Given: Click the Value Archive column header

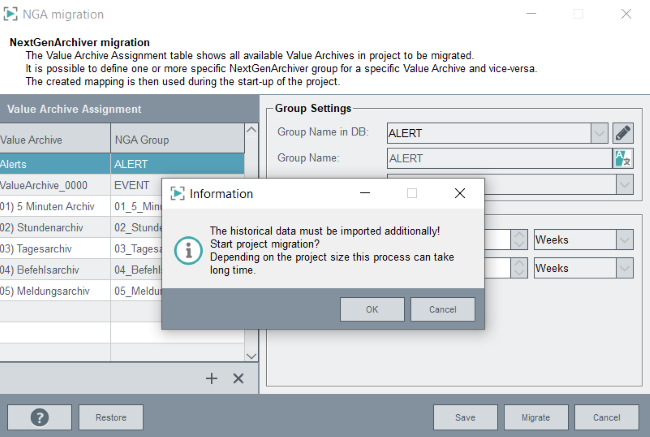Looking at the screenshot, I should pyautogui.click(x=55, y=138).
